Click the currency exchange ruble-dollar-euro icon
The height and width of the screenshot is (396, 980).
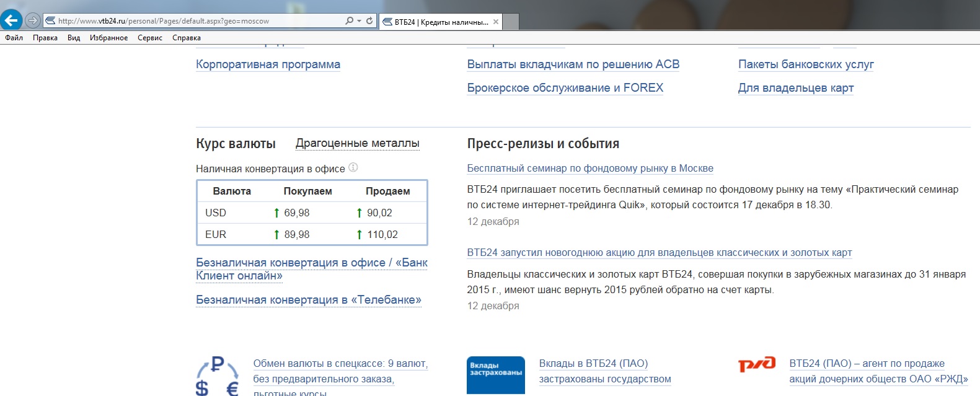click(218, 376)
